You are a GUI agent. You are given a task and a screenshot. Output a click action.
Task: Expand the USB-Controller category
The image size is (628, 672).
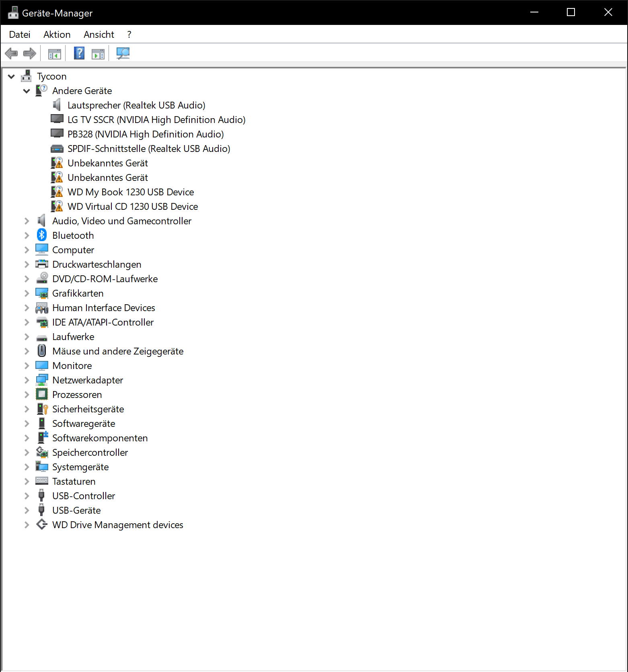click(27, 496)
